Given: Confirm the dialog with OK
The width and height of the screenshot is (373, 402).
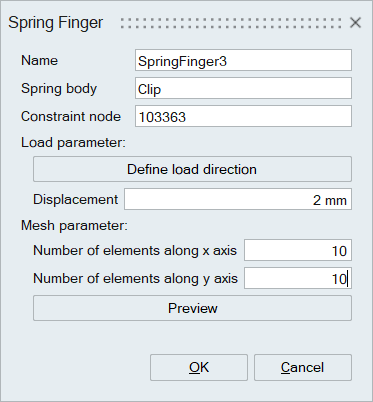Looking at the screenshot, I should tap(199, 367).
